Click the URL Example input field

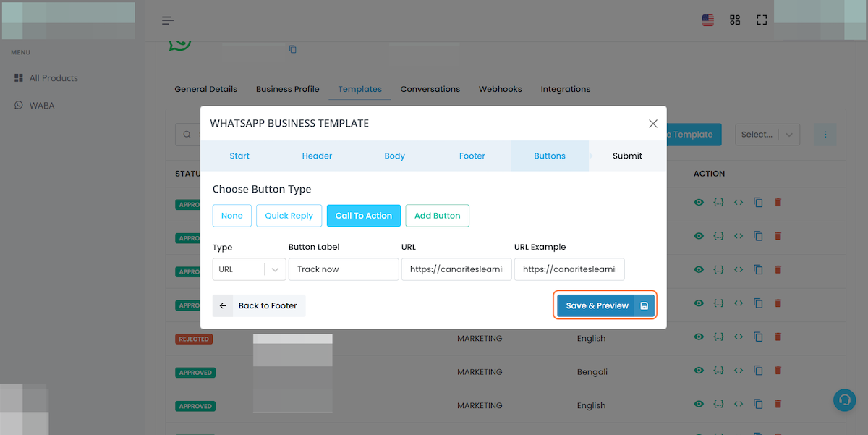(x=569, y=269)
